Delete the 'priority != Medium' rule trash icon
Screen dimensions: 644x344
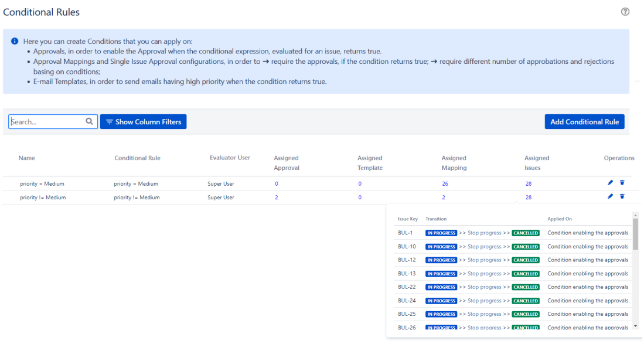[622, 197]
